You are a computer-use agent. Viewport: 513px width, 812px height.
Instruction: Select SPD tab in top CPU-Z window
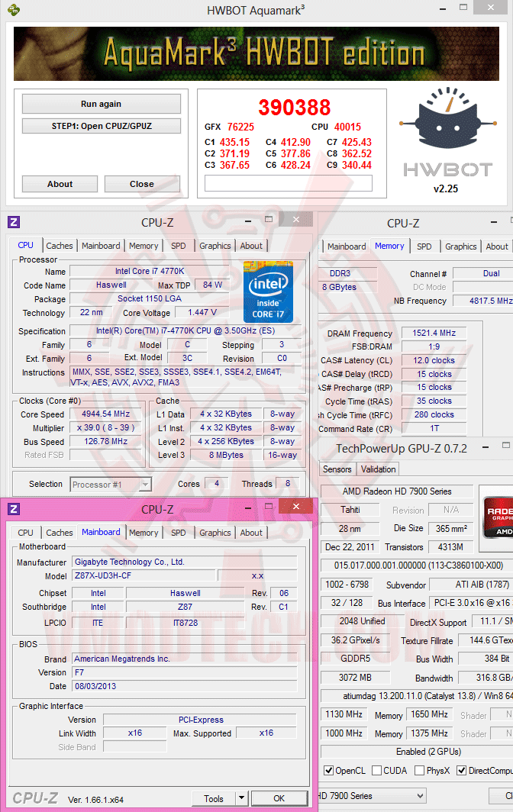(179, 246)
